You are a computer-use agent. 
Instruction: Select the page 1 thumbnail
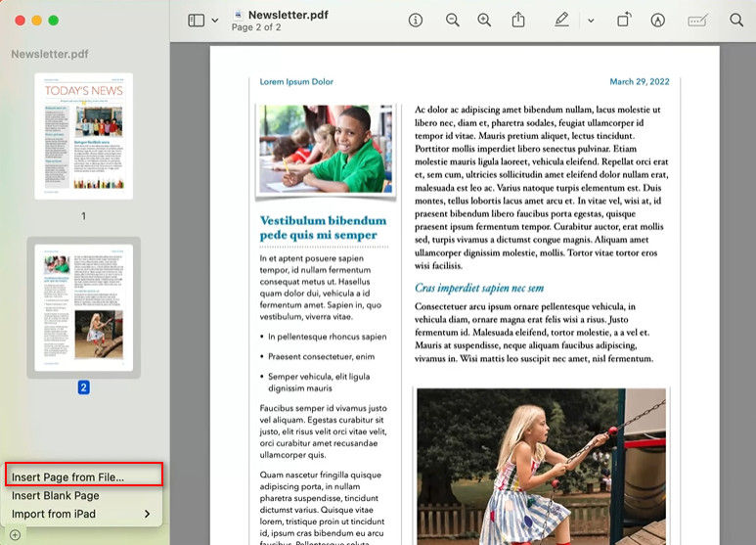coord(83,136)
